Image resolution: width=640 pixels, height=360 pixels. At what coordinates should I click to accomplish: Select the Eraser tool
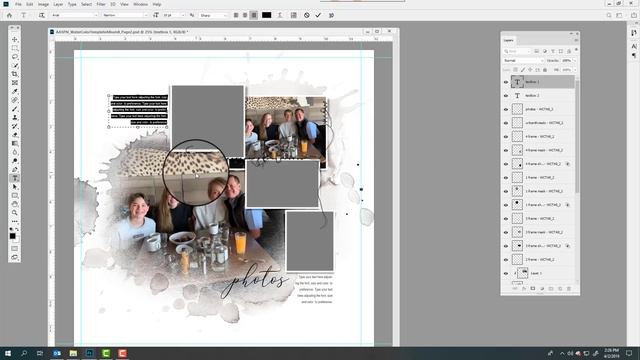point(15,135)
